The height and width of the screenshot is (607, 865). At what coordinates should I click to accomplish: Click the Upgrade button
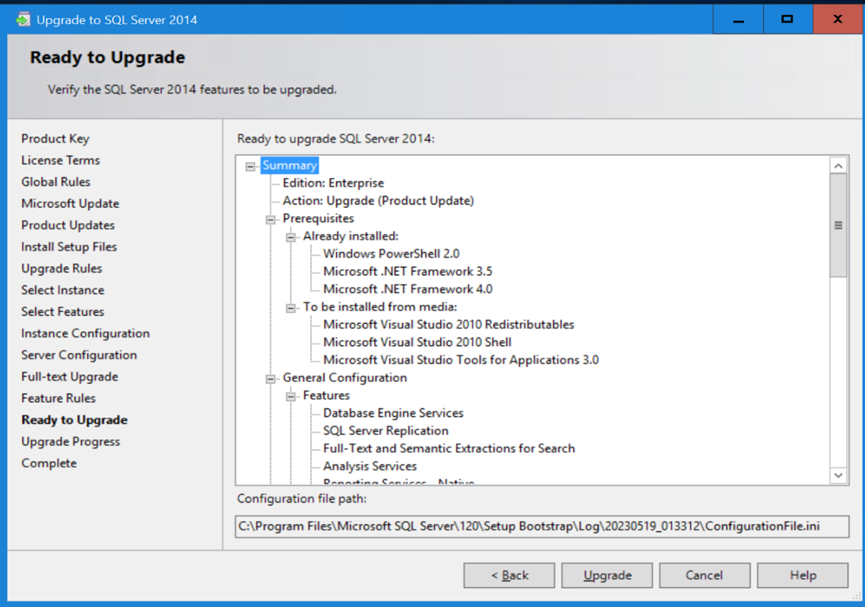[x=607, y=576]
